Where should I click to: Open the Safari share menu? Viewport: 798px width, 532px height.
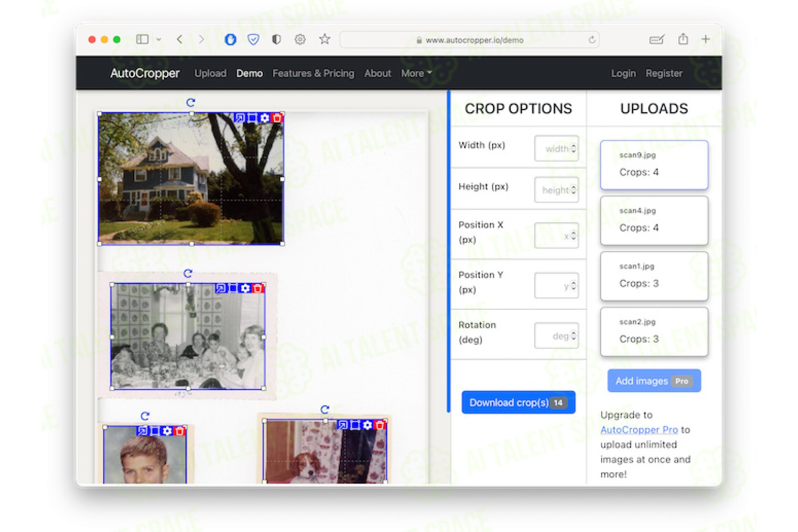click(x=683, y=39)
